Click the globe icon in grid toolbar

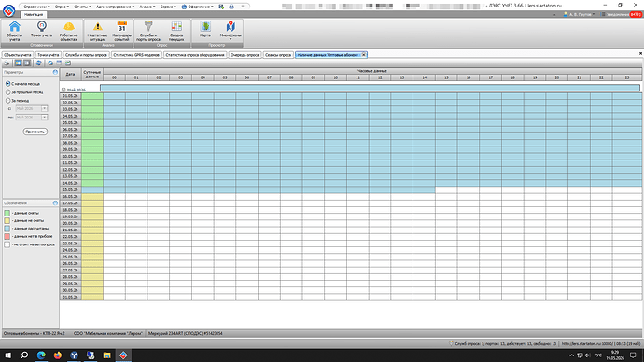(50, 63)
